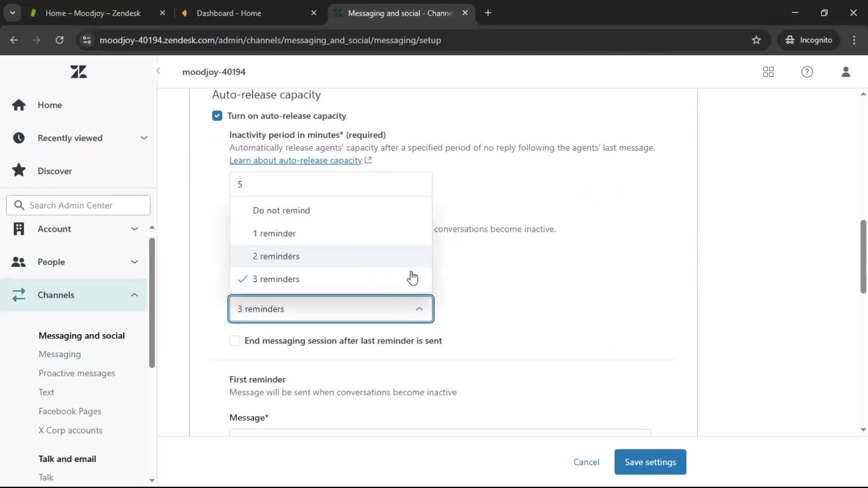This screenshot has width=868, height=488.
Task: Click the Talk and email heading
Action: [x=67, y=459]
